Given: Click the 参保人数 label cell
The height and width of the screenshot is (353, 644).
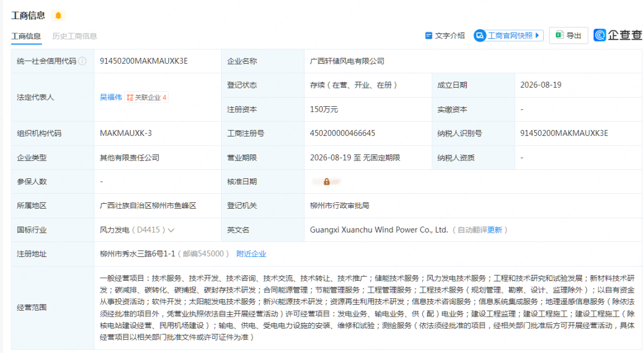Looking at the screenshot, I should pos(53,182).
